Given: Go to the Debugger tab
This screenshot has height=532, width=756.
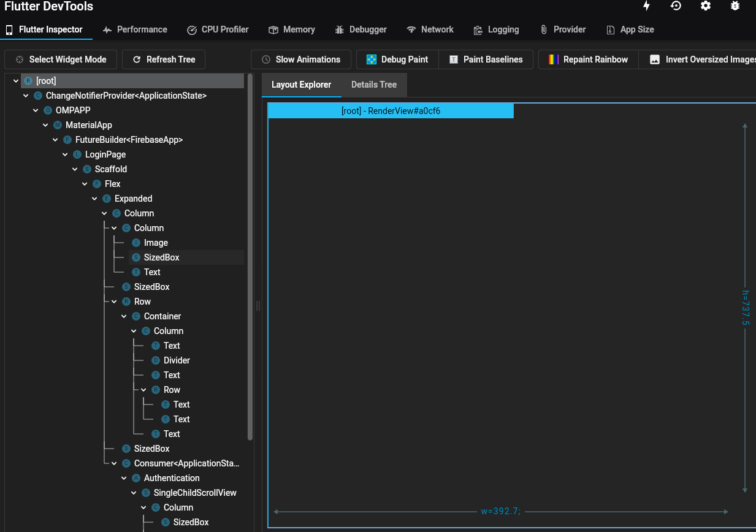Looking at the screenshot, I should pos(361,29).
